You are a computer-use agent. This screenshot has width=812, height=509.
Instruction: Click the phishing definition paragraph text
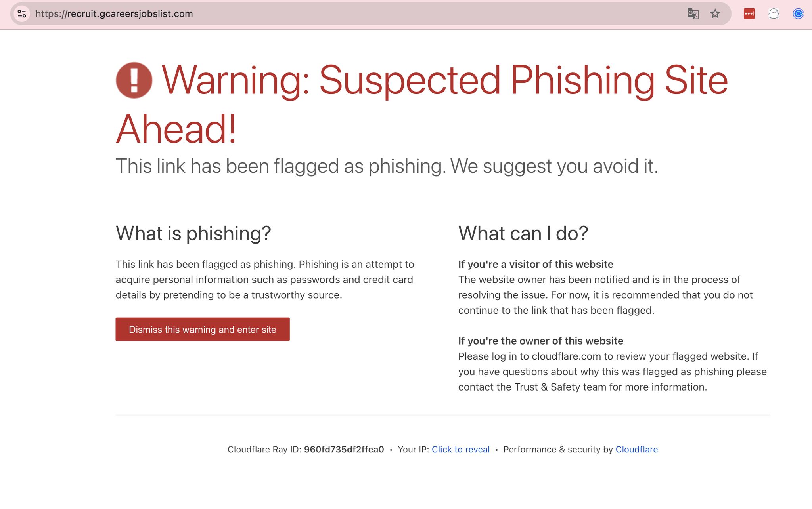click(264, 280)
